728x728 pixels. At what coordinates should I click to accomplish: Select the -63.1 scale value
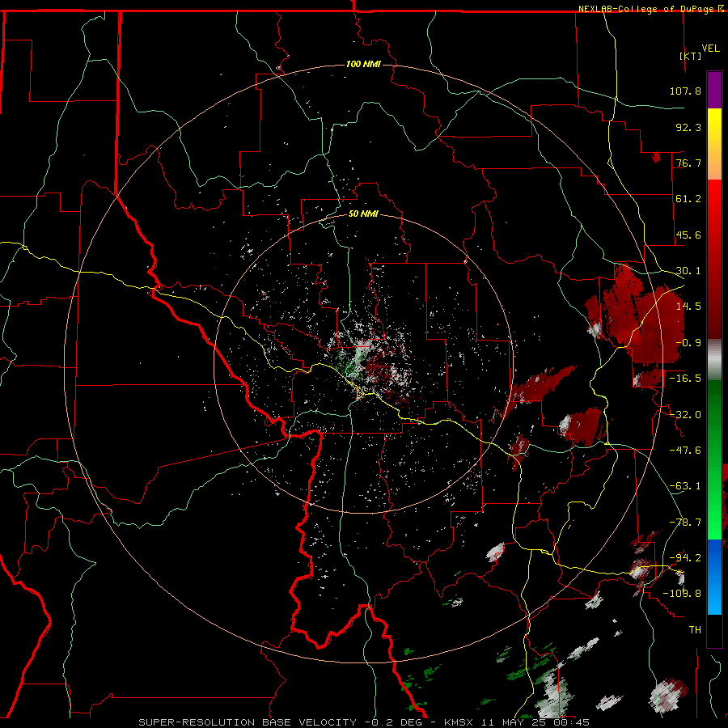(x=685, y=486)
